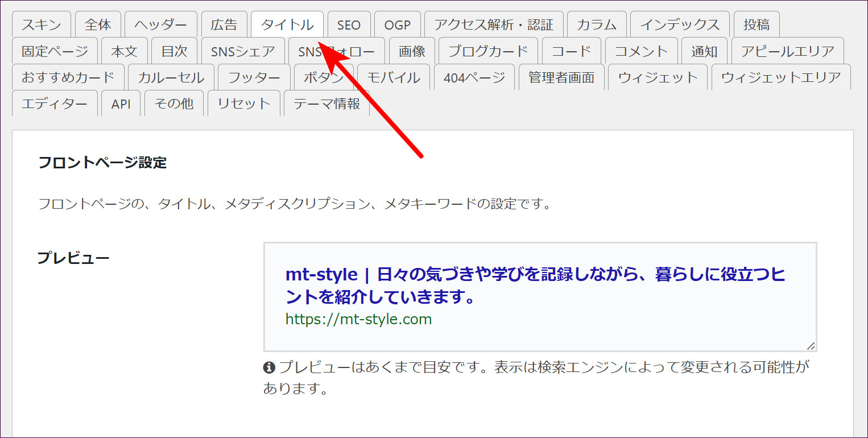868x438 pixels.
Task: Go to the 画像 tab
Action: [x=412, y=51]
